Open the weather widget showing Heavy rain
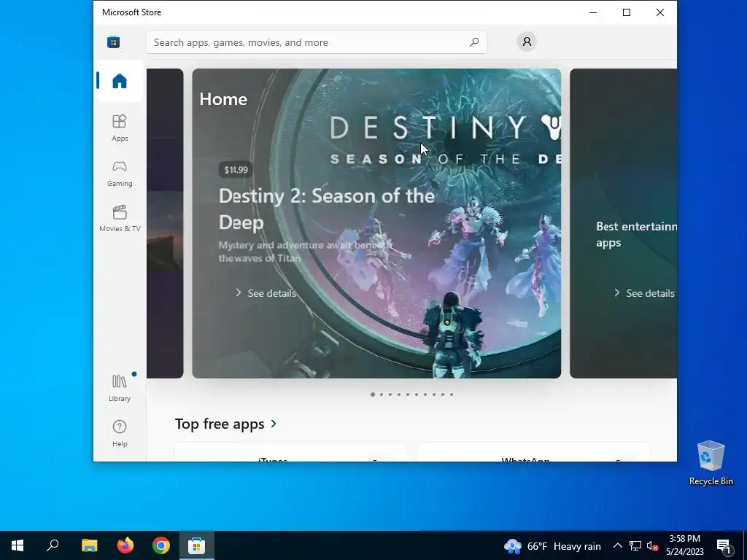Viewport: 747px width, 560px height. (553, 545)
